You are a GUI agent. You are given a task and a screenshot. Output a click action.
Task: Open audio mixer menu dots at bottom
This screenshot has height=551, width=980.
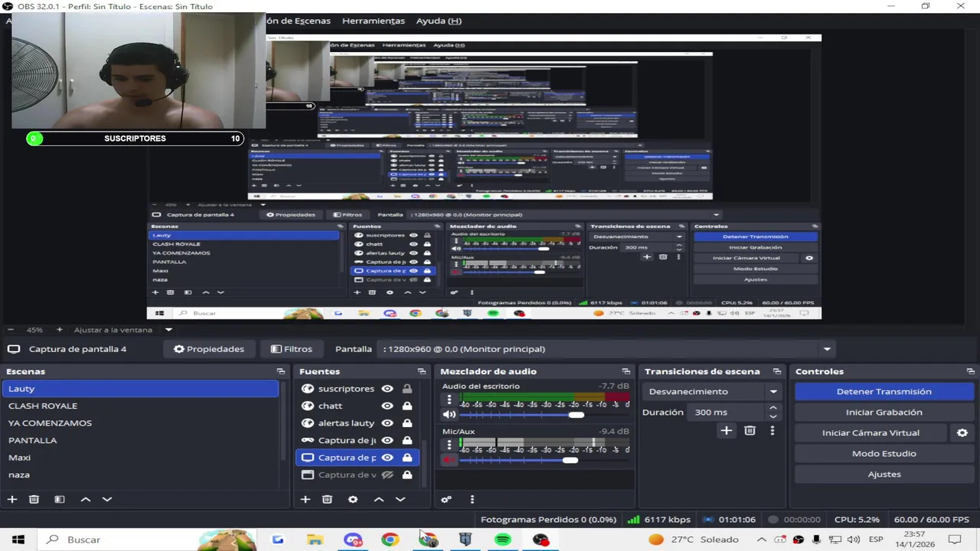pos(472,499)
